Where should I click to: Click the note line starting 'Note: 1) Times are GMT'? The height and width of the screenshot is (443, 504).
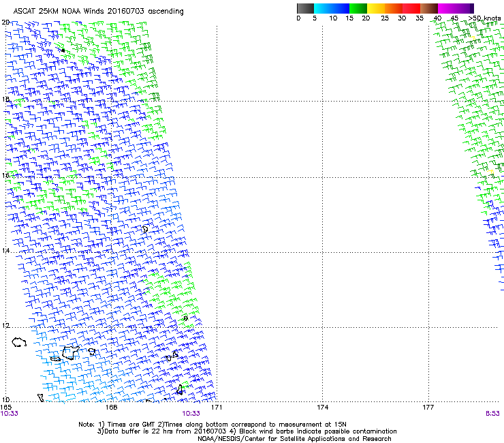click(212, 425)
